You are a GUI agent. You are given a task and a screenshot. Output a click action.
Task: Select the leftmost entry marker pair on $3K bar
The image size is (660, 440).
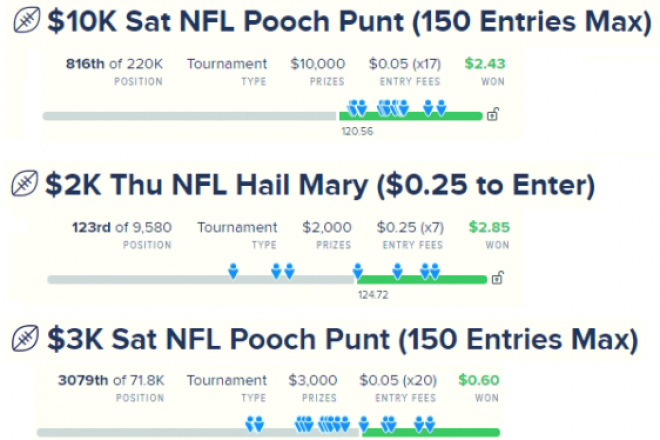pos(255,424)
